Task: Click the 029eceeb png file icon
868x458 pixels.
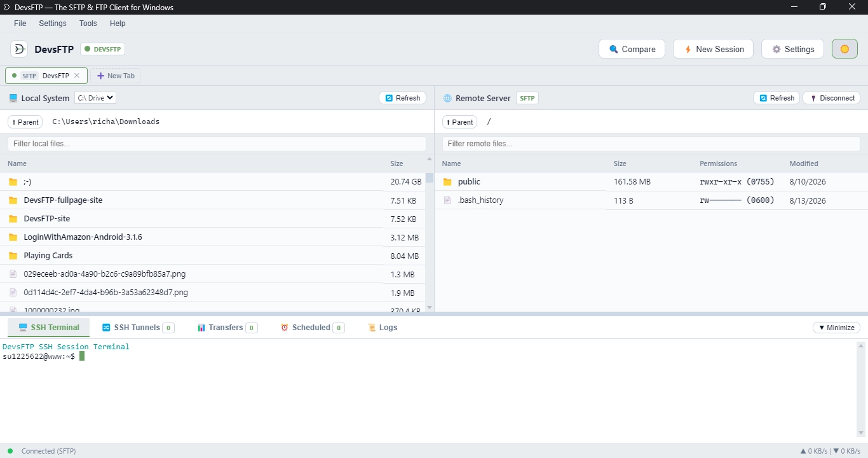Action: click(x=13, y=274)
